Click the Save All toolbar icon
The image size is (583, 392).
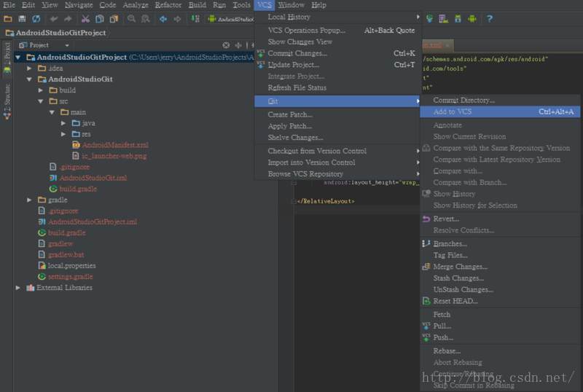click(x=22, y=18)
